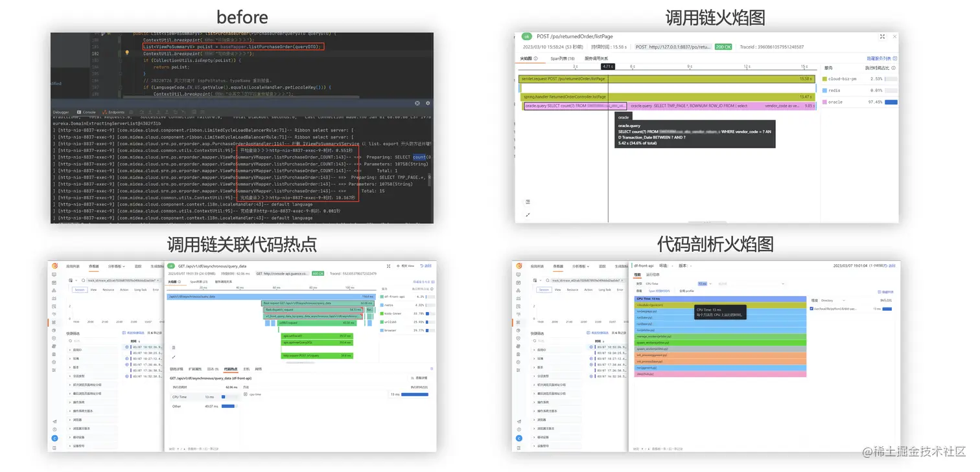Click list-view icon beside flame graph in 调用链关联代码热点
This screenshot has width=980, height=472.
point(173,347)
